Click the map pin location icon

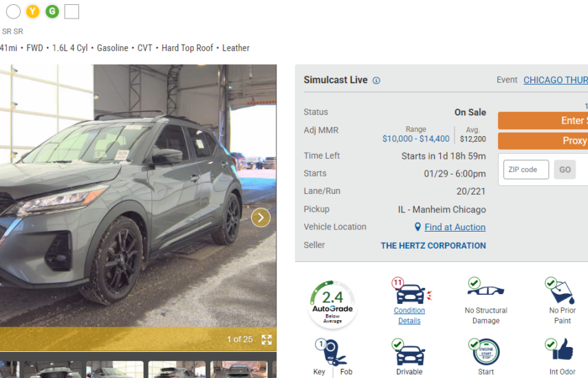(x=417, y=227)
